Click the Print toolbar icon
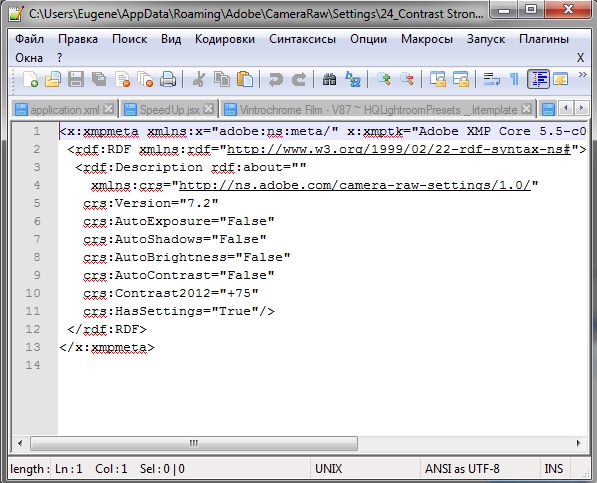The width and height of the screenshot is (597, 483). pos(168,80)
